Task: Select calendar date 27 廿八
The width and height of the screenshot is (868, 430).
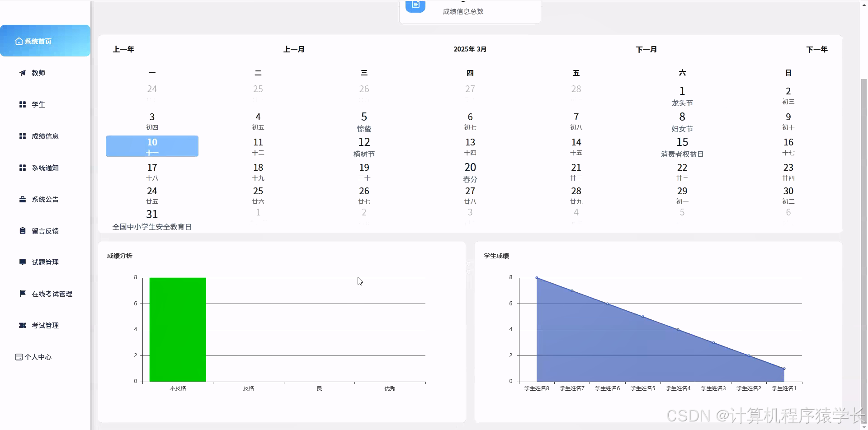Action: pos(470,196)
